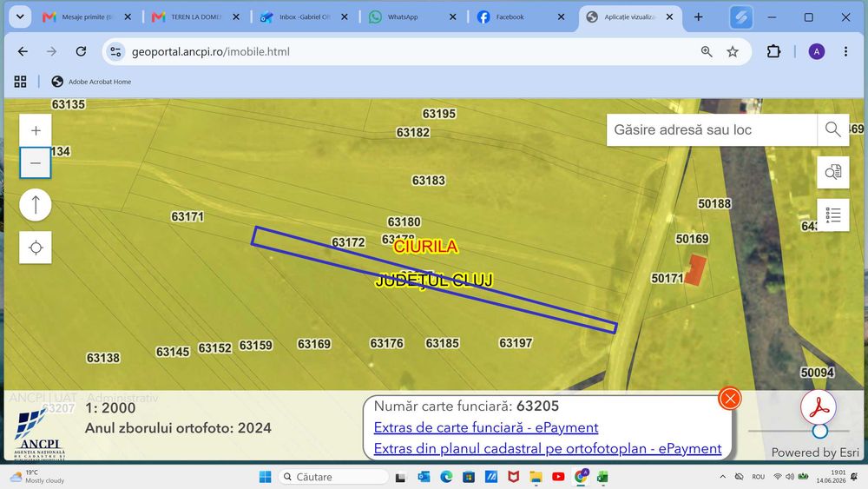Select parcel 63171 label on map

187,216
